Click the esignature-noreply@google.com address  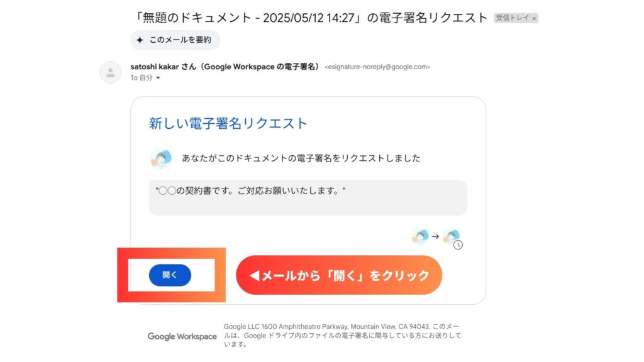(x=377, y=67)
